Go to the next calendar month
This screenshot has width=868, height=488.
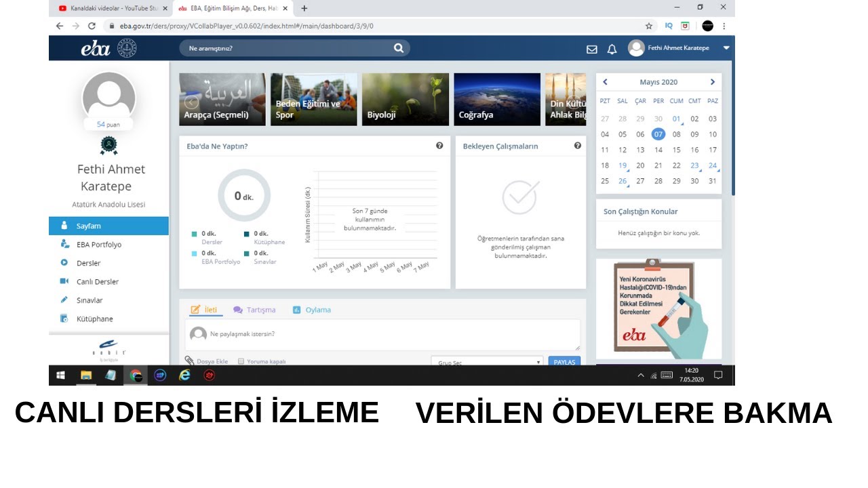pos(712,82)
